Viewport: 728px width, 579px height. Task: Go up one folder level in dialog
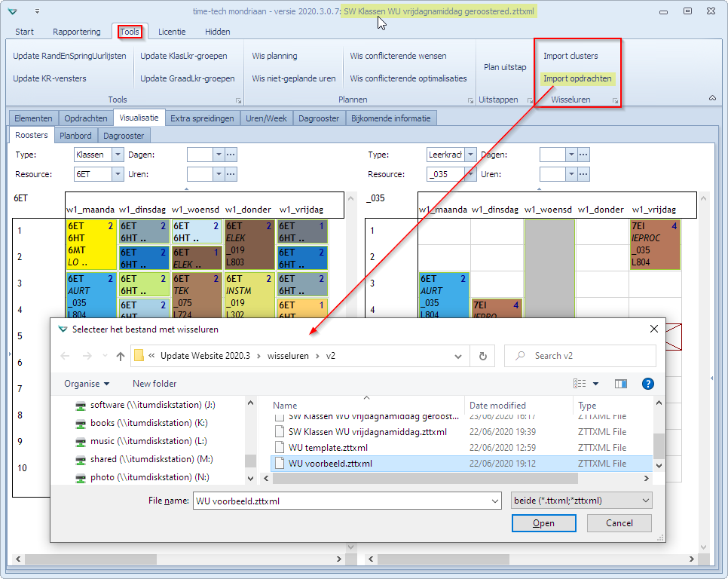121,356
